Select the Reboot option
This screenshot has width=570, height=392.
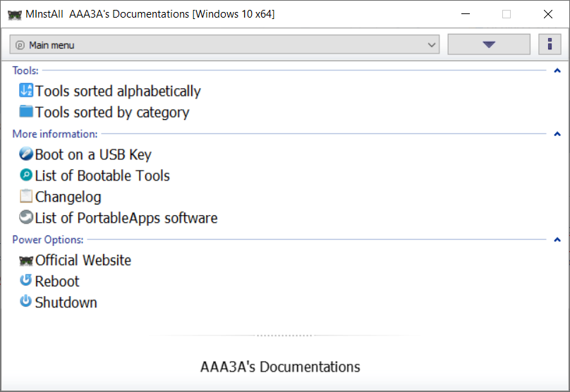(57, 281)
